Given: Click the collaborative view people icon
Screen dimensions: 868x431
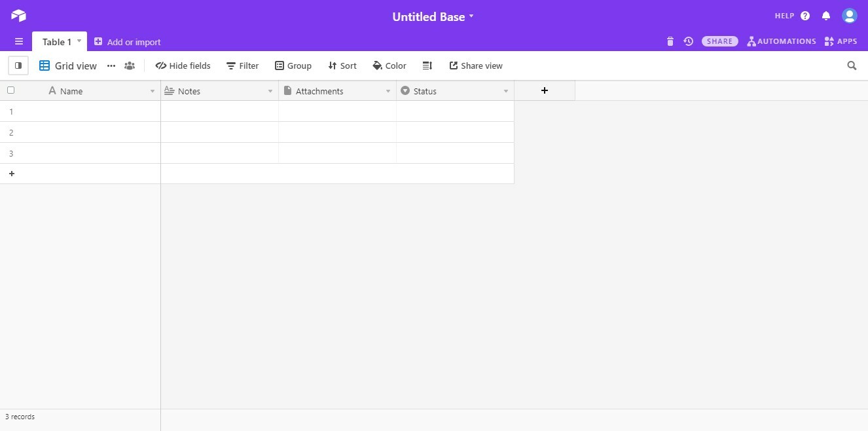Looking at the screenshot, I should [130, 66].
